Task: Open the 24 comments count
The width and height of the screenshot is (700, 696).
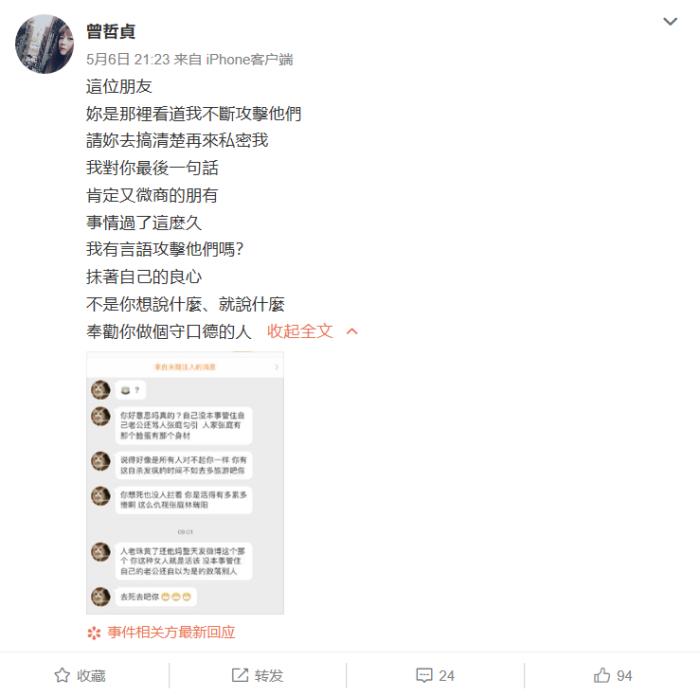Action: (446, 676)
